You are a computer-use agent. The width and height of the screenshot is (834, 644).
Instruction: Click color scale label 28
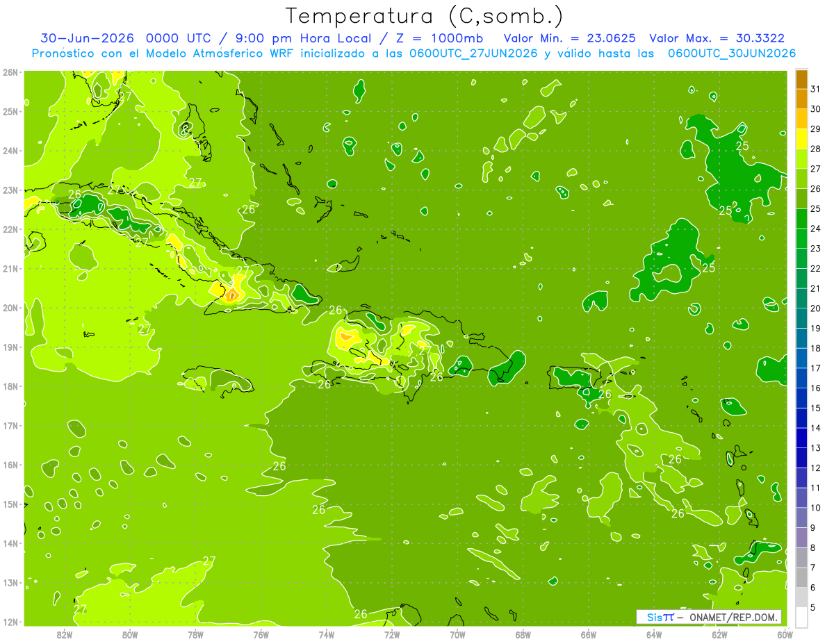[x=815, y=149]
